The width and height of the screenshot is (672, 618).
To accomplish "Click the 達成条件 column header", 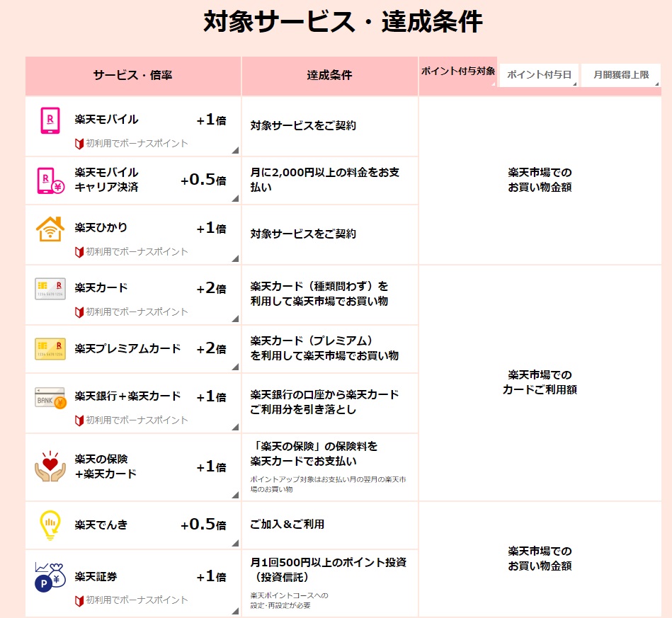I will [x=329, y=76].
